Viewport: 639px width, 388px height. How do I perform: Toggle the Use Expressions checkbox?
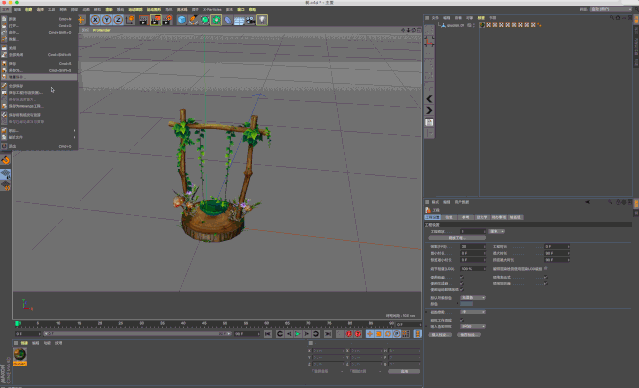[x=545, y=277]
